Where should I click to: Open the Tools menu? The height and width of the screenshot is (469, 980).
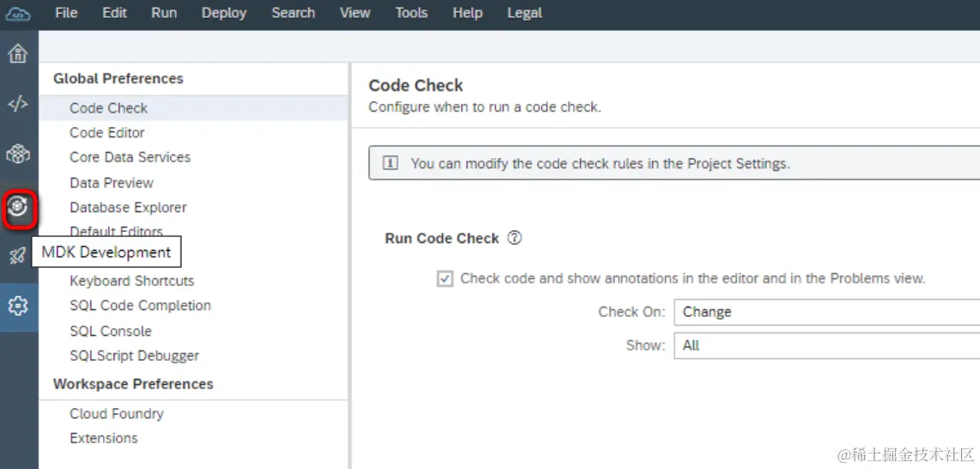[x=411, y=13]
